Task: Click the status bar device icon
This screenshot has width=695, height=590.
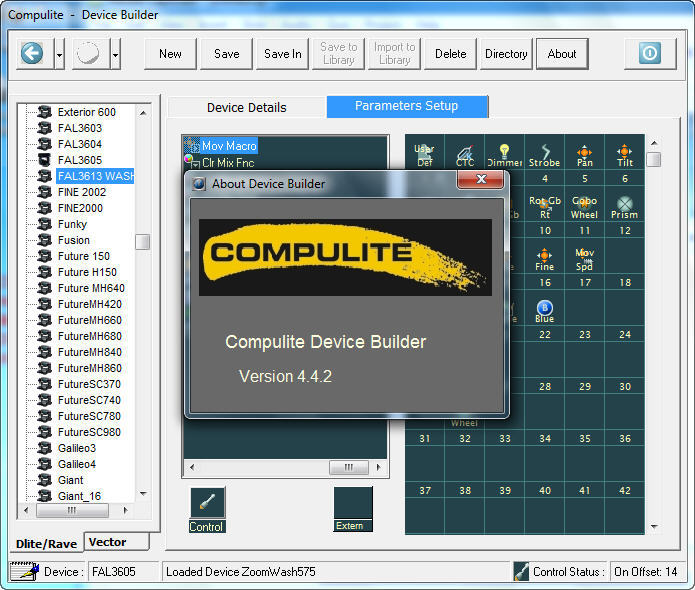Action: coord(24,571)
